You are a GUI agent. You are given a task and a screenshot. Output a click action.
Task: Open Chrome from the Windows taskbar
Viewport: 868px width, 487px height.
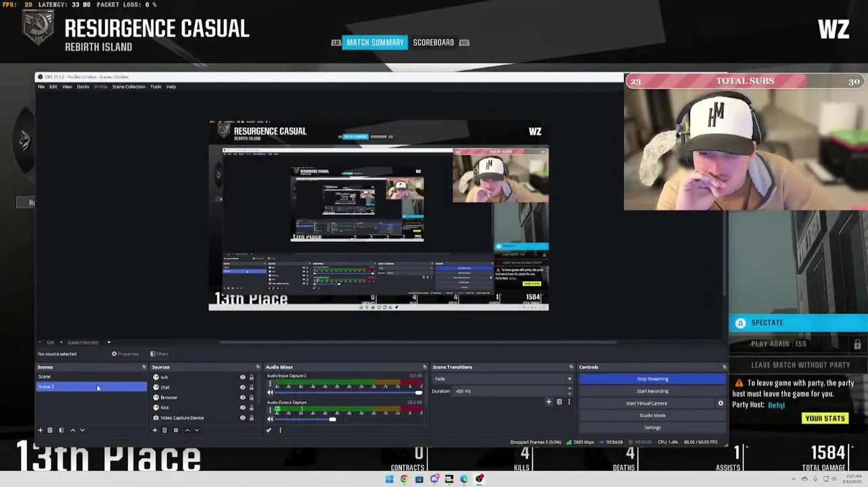(x=404, y=480)
